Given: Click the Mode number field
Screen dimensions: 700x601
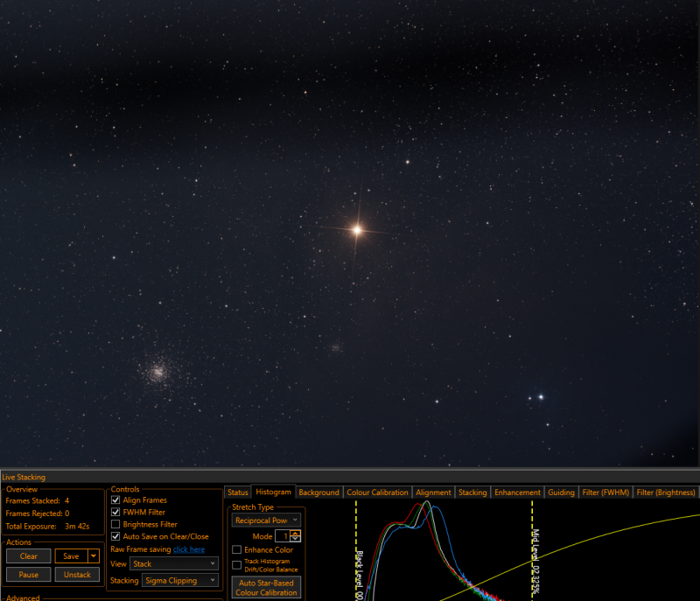Looking at the screenshot, I should pyautogui.click(x=282, y=536).
